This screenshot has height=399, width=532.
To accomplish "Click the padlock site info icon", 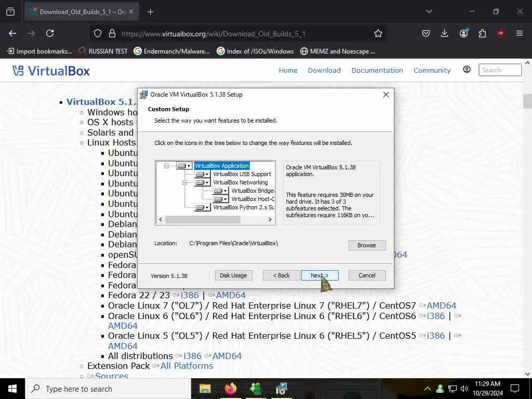I will [112, 34].
